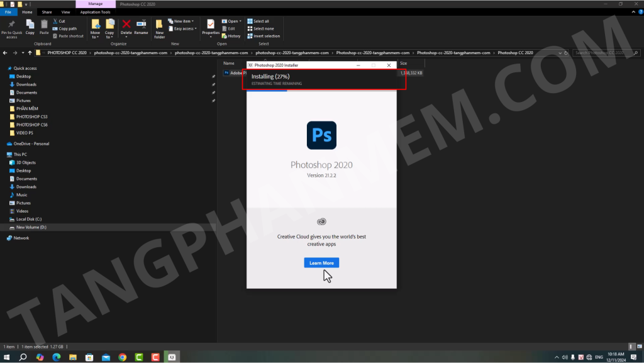
Task: Switch to the View ribbon tab
Action: coord(65,12)
